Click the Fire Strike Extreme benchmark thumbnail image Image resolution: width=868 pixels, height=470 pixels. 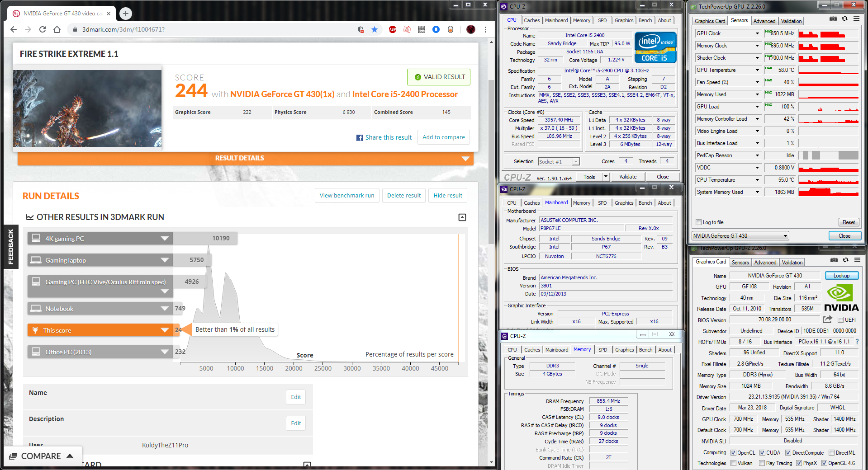click(87, 108)
